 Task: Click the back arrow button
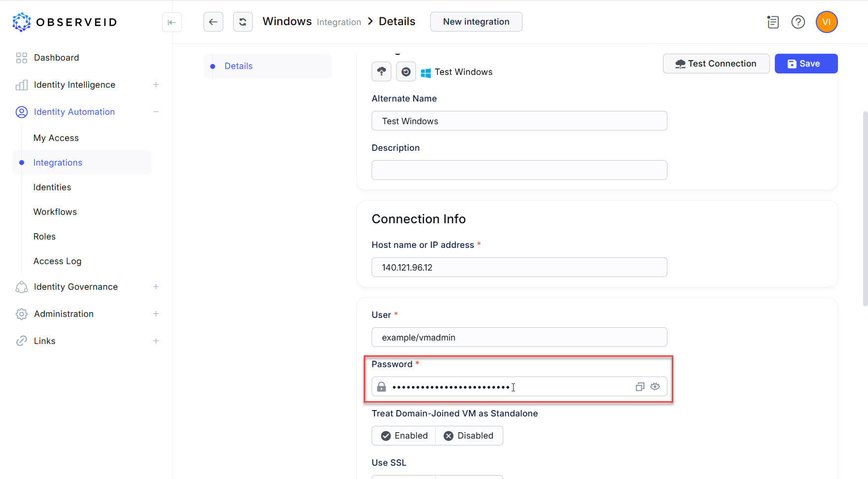pos(213,22)
